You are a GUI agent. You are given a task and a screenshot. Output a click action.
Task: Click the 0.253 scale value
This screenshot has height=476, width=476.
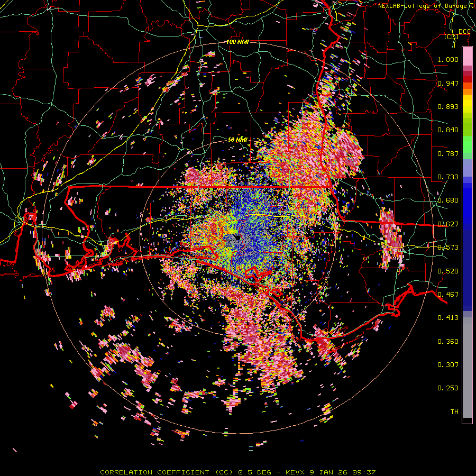[448, 388]
